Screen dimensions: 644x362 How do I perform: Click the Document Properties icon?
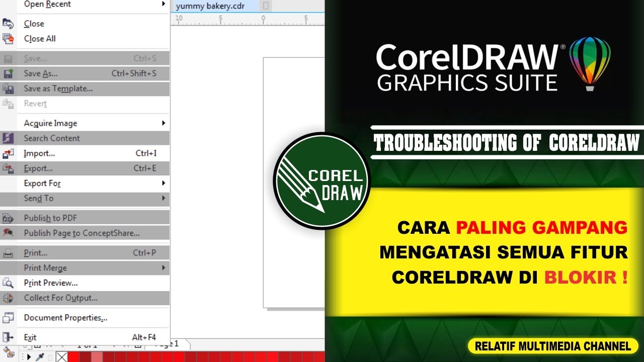(8, 318)
